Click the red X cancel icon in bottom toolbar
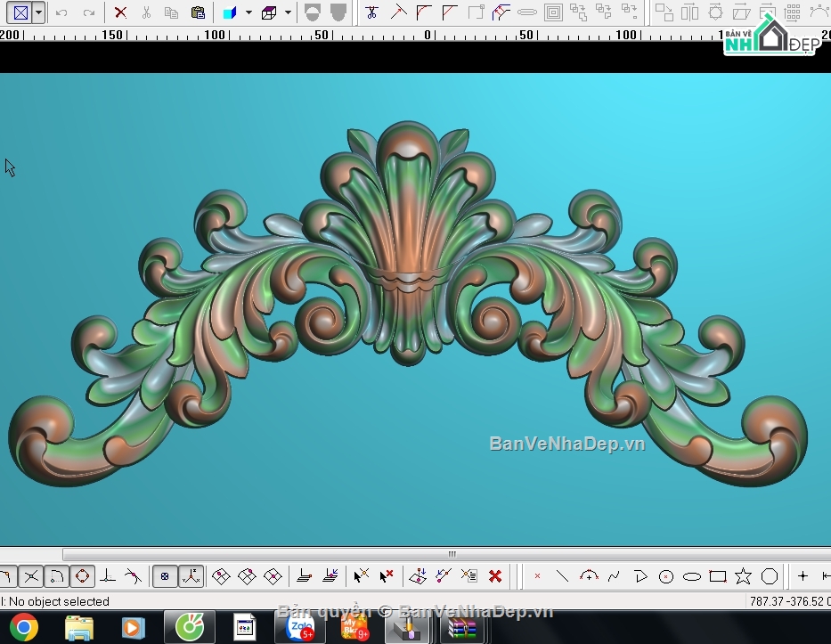 (495, 576)
